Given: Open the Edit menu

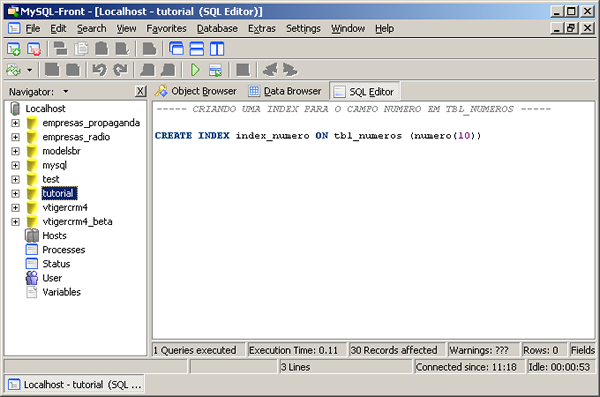Looking at the screenshot, I should [58, 29].
